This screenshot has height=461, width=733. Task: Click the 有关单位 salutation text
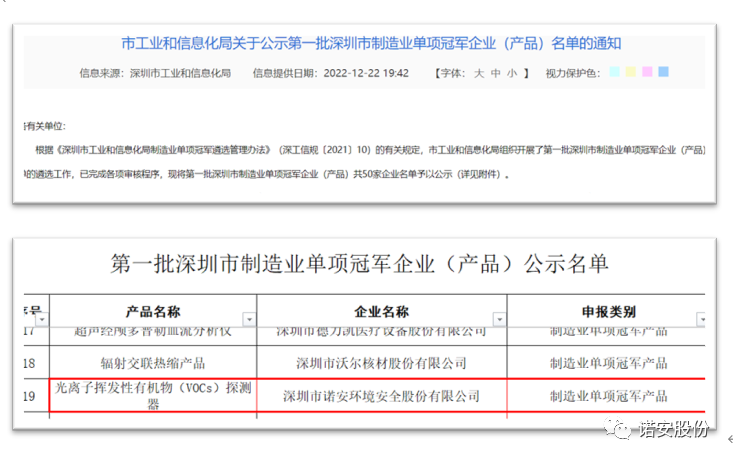pos(45,126)
